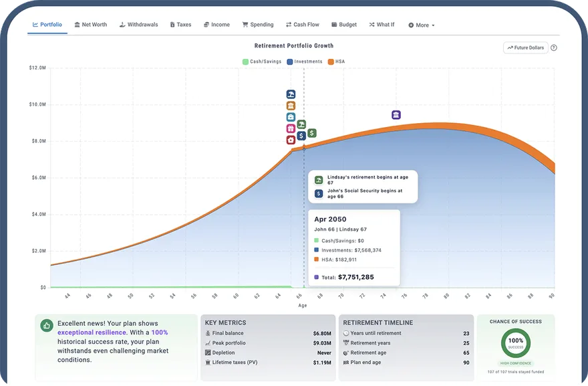This screenshot has height=386, width=588.
Task: Click the Future Dollars button
Action: point(525,47)
